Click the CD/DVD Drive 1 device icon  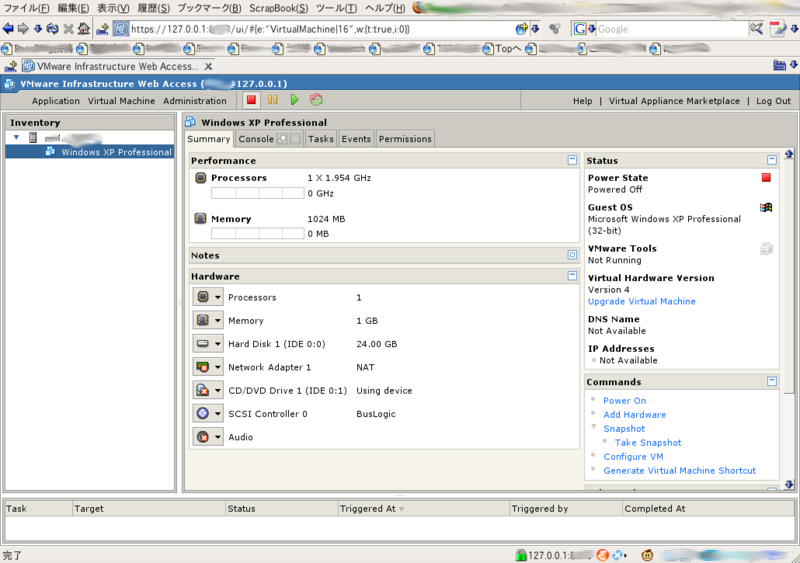203,390
